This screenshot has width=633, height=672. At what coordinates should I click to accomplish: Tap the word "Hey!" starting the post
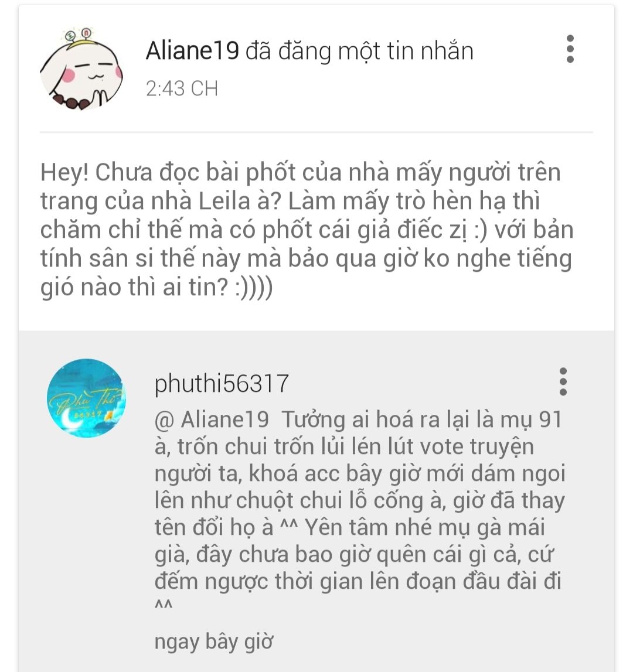[x=64, y=172]
